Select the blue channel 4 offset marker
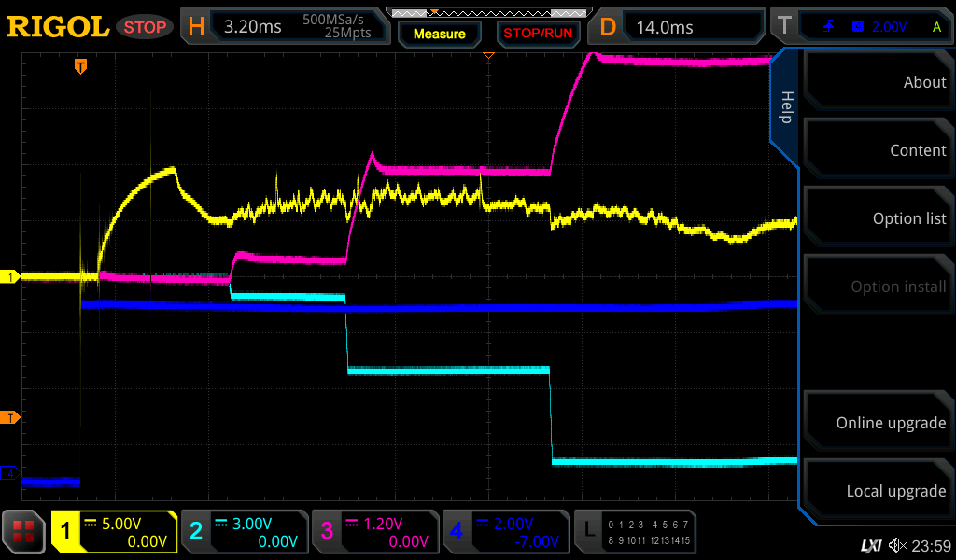Image resolution: width=956 pixels, height=560 pixels. point(11,473)
